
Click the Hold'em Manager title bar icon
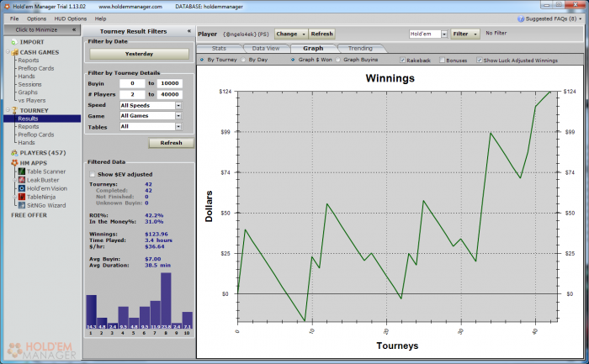pyautogui.click(x=7, y=7)
